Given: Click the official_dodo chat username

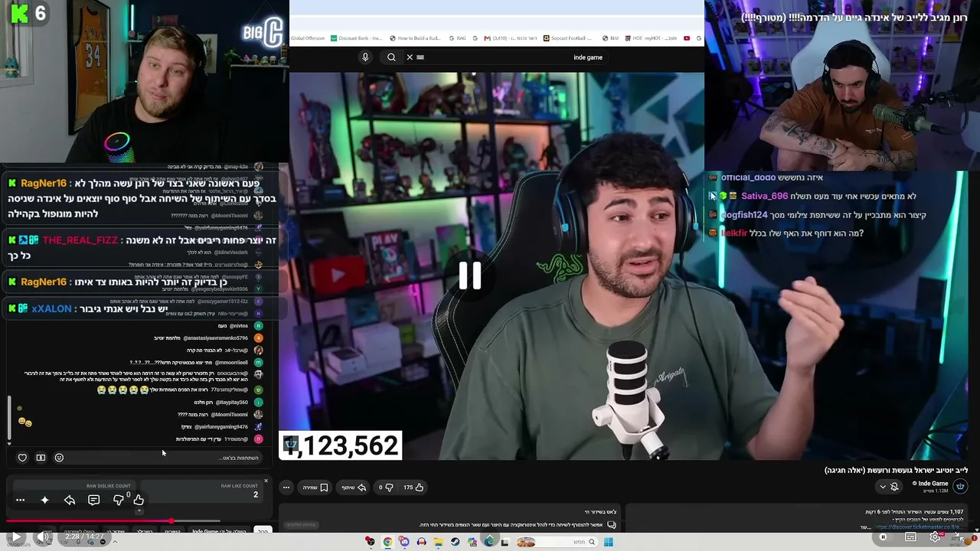Looking at the screenshot, I should 749,178.
